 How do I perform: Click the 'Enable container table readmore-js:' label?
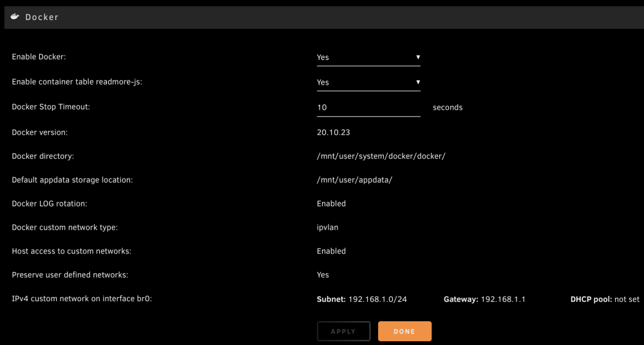(77, 82)
